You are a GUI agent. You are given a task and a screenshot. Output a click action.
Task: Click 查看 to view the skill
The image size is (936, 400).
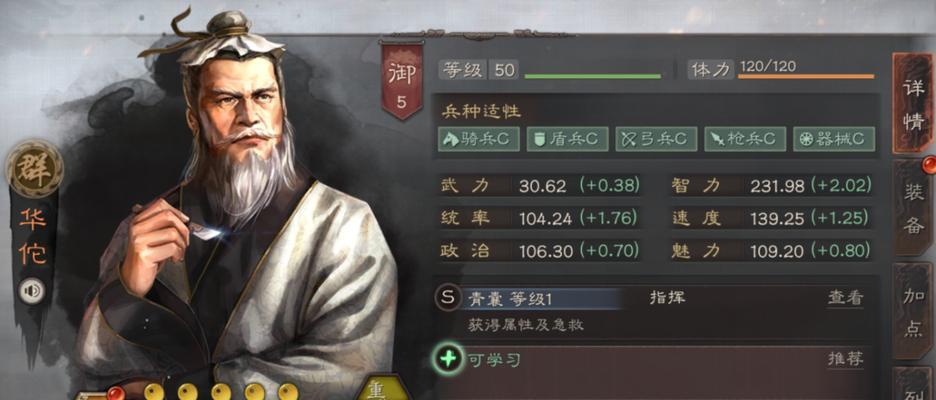click(845, 298)
